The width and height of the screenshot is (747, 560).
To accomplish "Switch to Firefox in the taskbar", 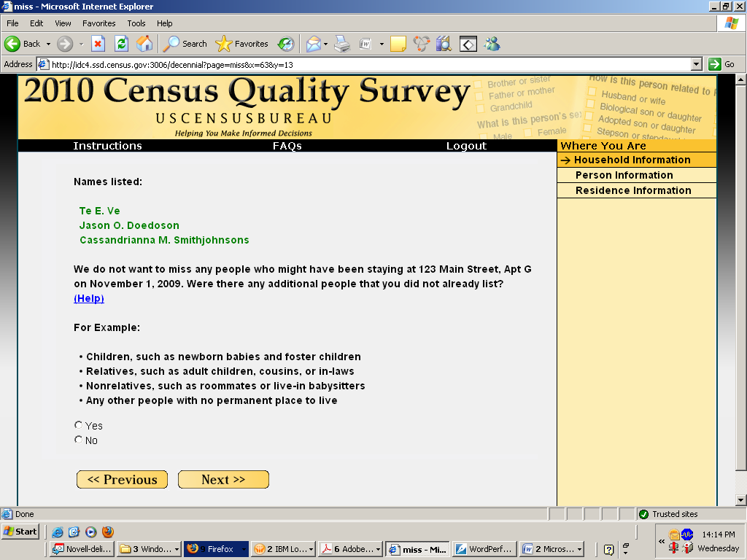I will [x=215, y=549].
